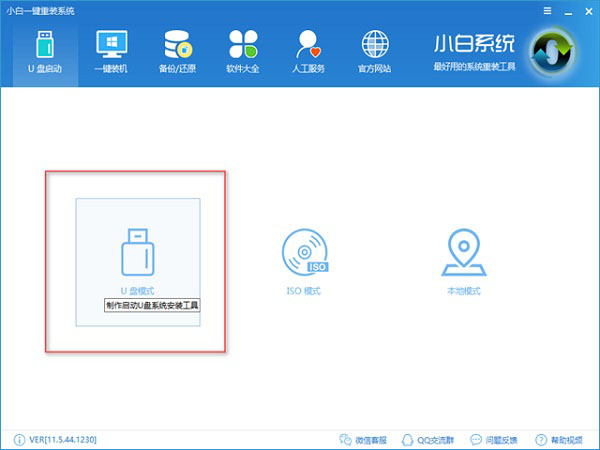
Task: Choose the 本地模式 location pin icon
Action: [x=464, y=252]
